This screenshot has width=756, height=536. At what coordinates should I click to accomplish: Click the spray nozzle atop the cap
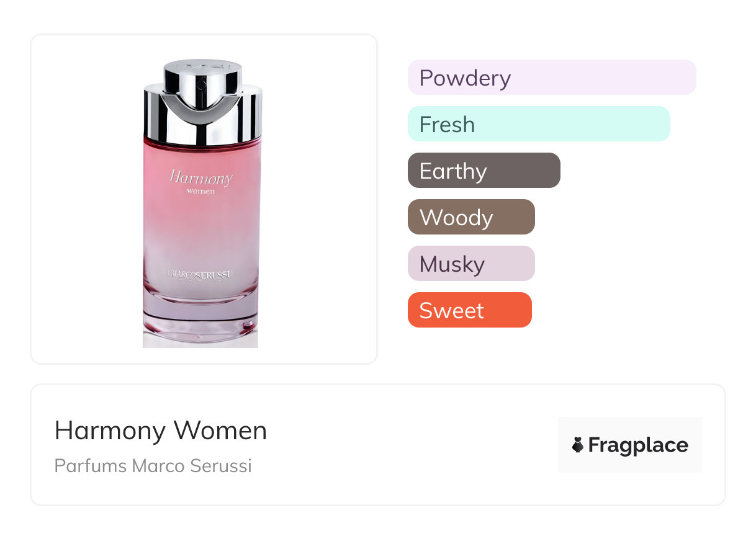(202, 73)
